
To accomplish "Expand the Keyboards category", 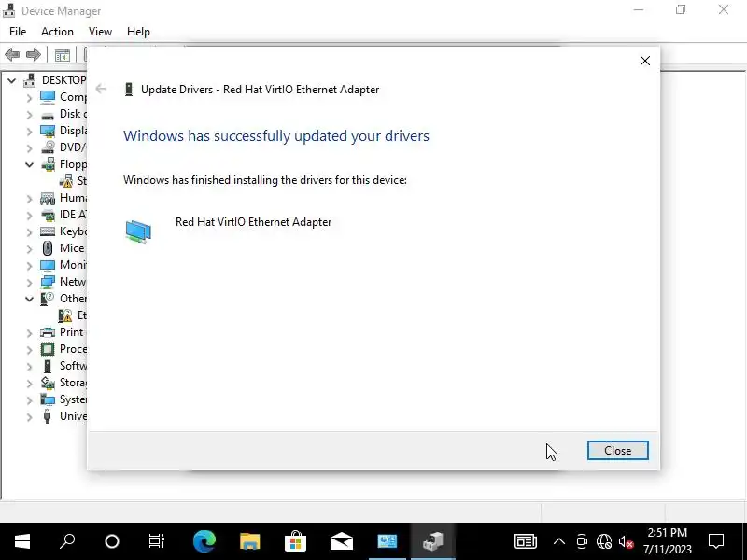I will [x=30, y=231].
